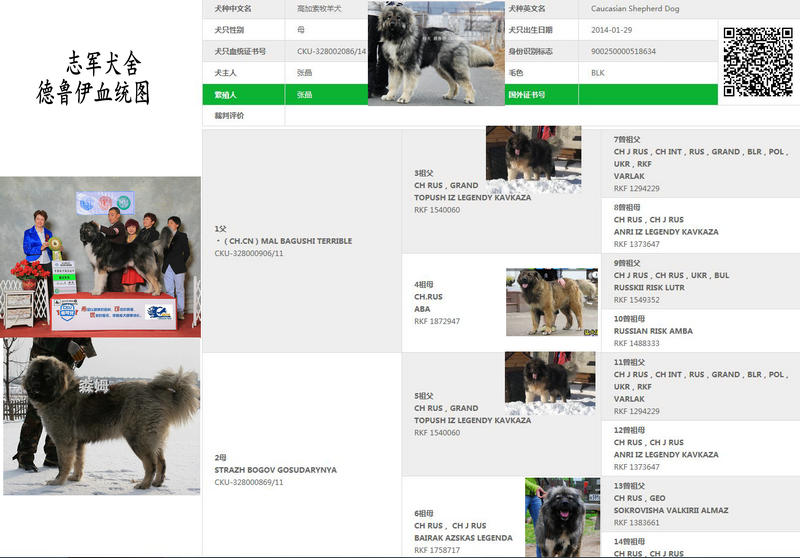
Task: Select RUSSIAN RISK AMBA name
Action: [x=653, y=331]
